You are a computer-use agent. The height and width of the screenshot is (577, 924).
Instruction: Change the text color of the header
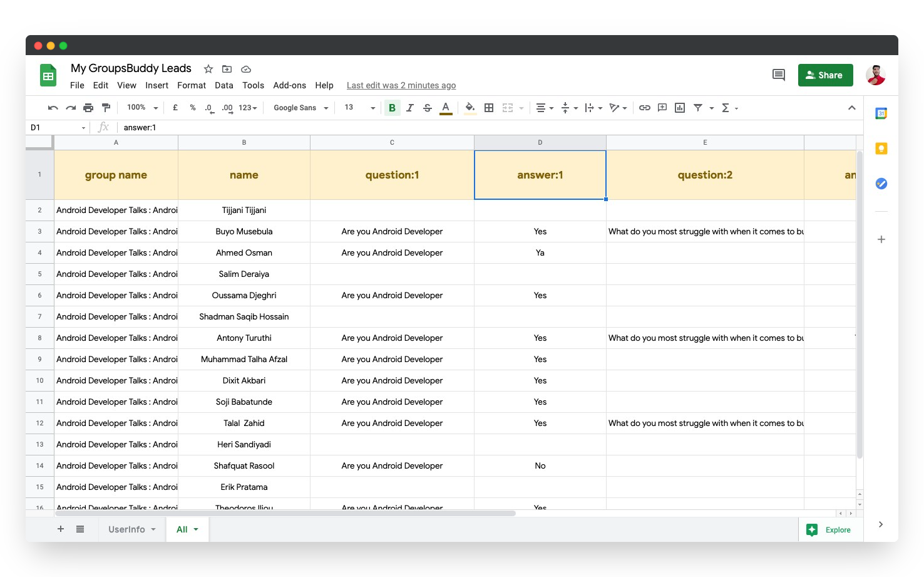pyautogui.click(x=445, y=107)
